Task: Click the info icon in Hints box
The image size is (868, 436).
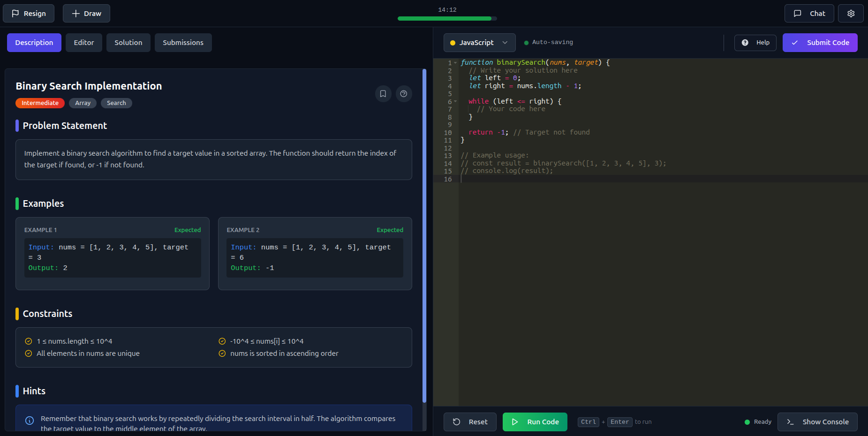Action: (30, 421)
